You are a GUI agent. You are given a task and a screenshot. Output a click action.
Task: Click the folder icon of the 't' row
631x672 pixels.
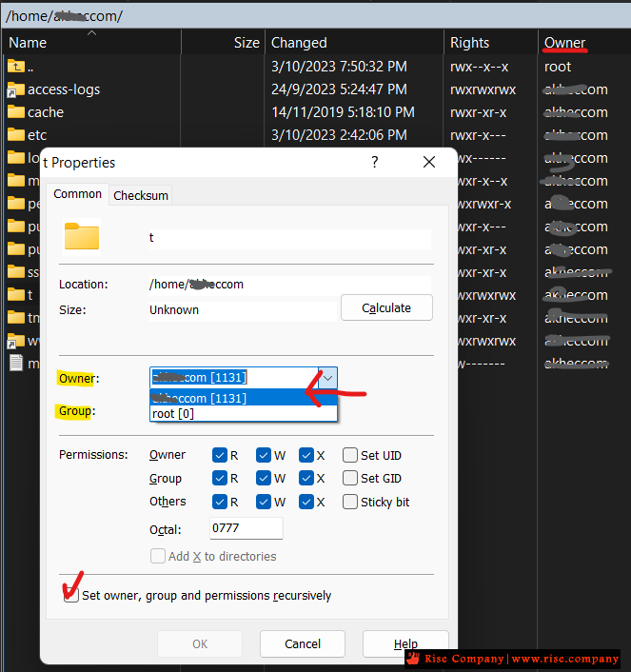(16, 295)
